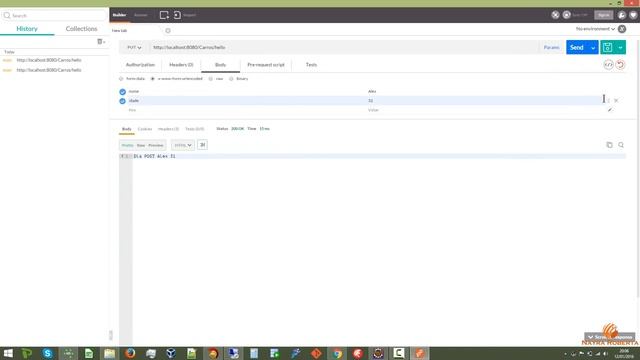Click the Sign in button
The image size is (640, 360).
(x=603, y=15)
